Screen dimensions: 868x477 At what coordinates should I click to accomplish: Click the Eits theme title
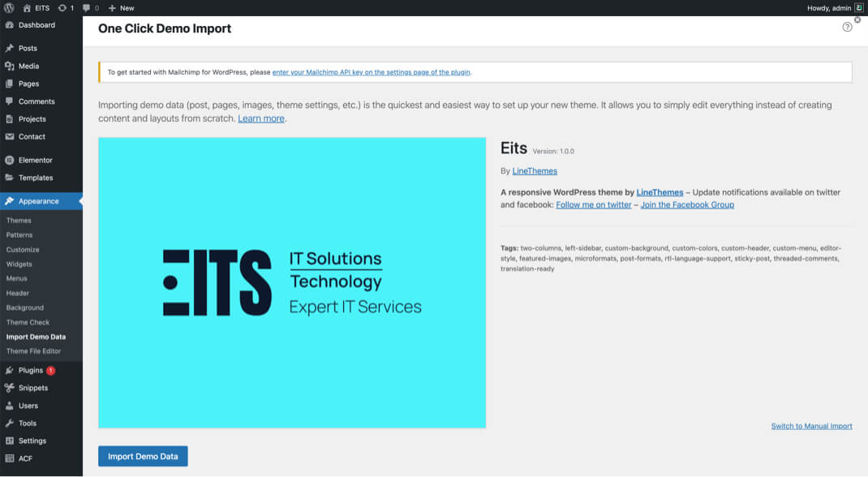tap(513, 148)
